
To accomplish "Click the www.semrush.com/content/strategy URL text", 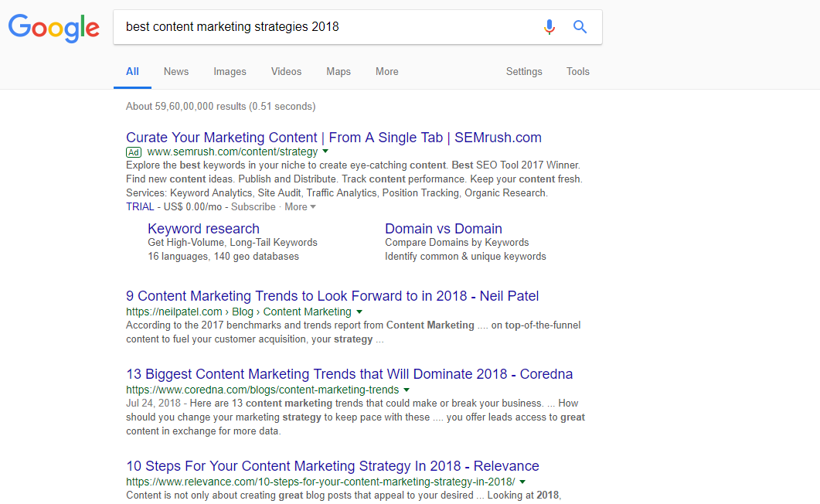I will [x=232, y=152].
